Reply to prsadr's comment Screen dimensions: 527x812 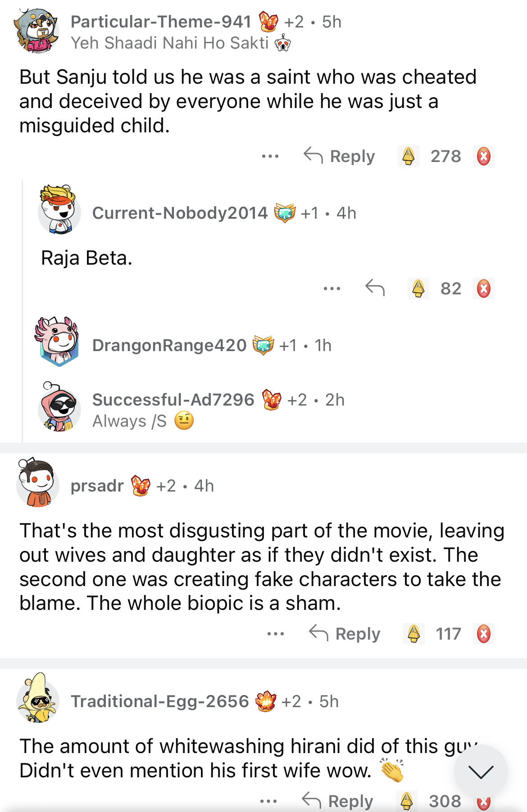click(345, 634)
